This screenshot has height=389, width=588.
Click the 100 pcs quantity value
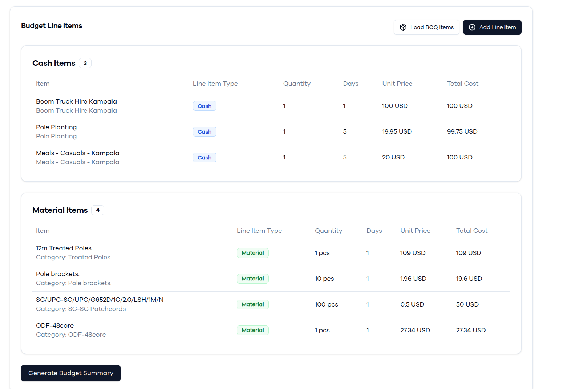coord(326,304)
